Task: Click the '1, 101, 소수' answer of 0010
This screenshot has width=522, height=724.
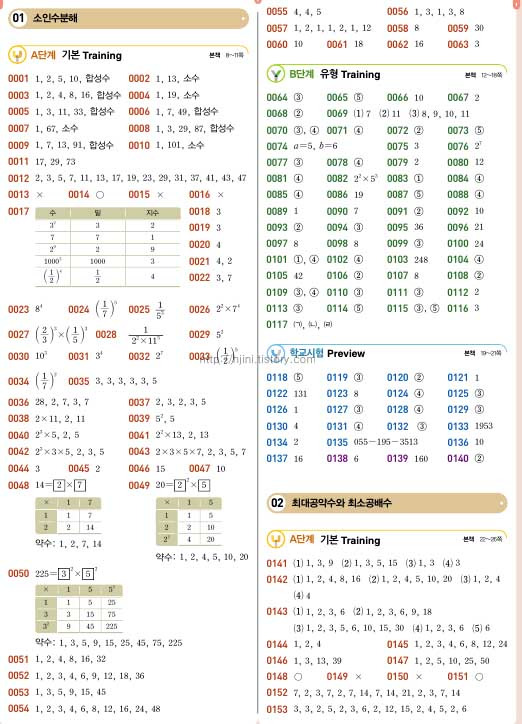Action: tap(180, 145)
